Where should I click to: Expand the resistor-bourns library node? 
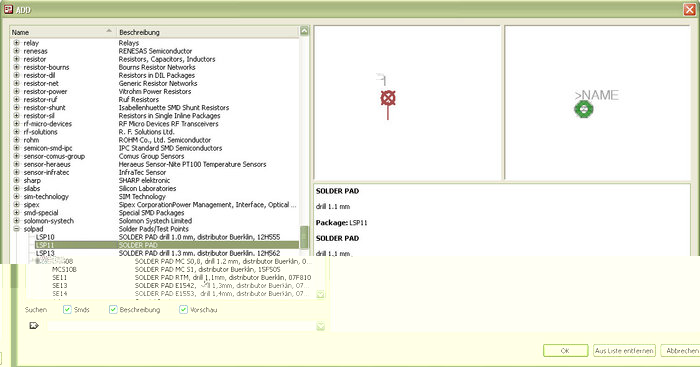[17, 67]
